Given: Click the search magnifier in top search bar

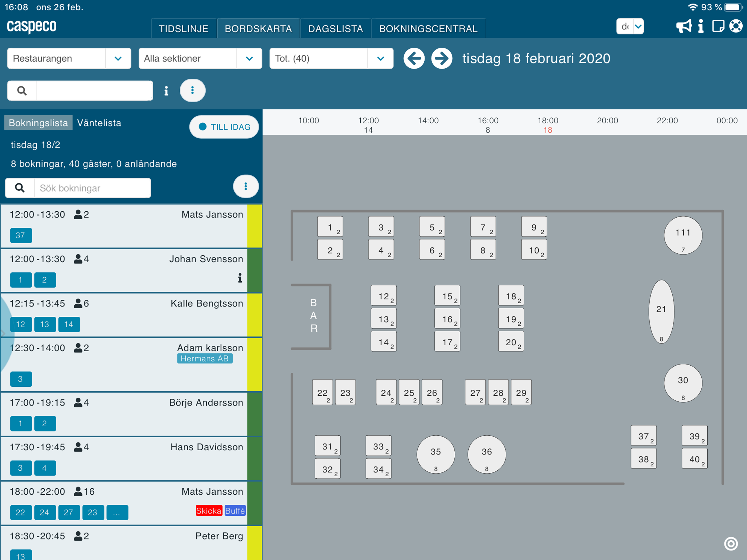Looking at the screenshot, I should 22,91.
